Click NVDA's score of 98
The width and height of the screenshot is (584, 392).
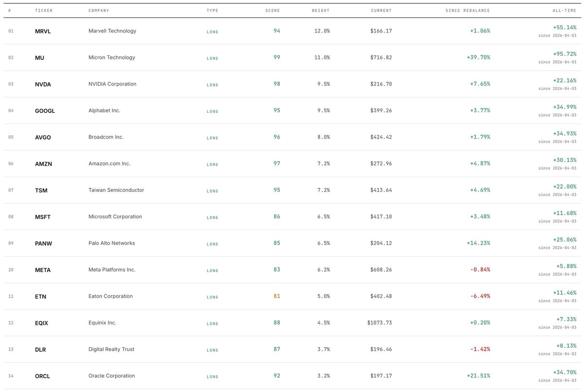277,84
